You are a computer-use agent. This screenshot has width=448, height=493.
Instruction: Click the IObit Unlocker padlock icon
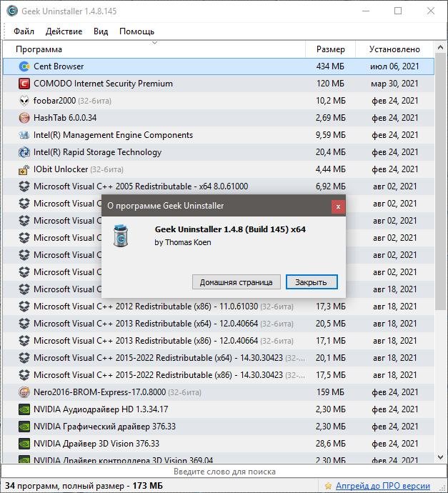coord(24,169)
